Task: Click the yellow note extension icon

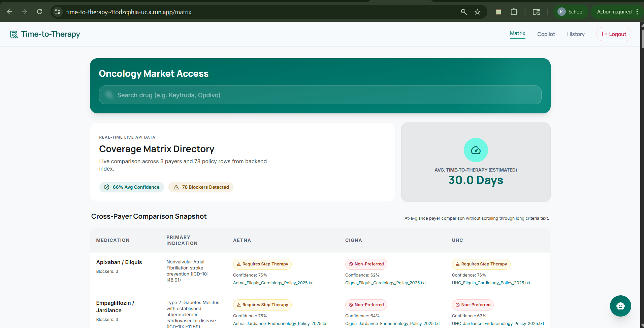Action: (498, 12)
